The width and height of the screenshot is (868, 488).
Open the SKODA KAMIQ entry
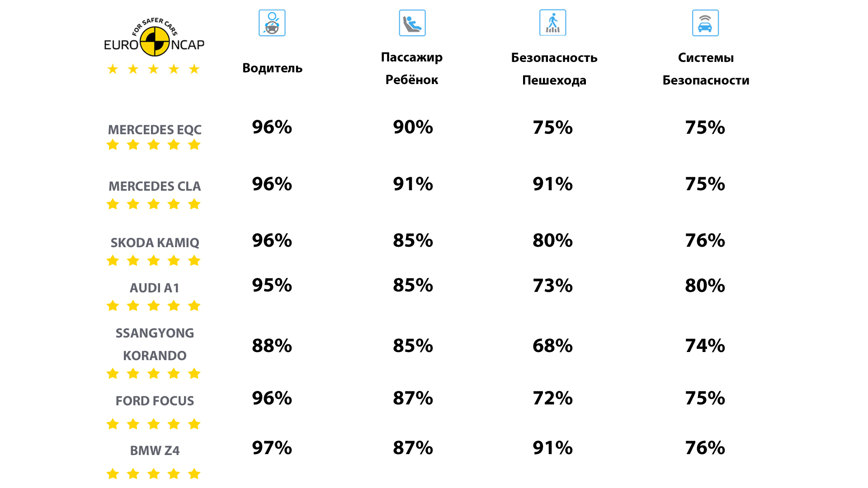pos(155,243)
